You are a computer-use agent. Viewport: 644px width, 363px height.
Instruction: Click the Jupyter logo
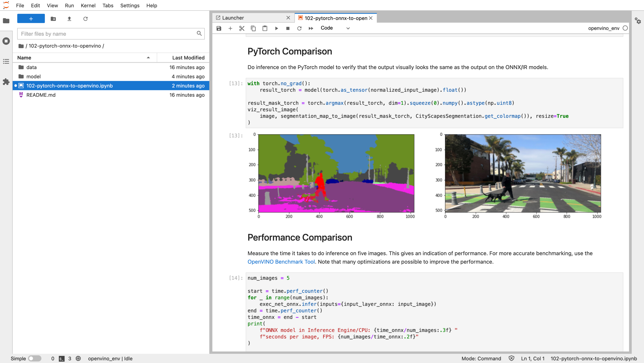[x=6, y=5]
